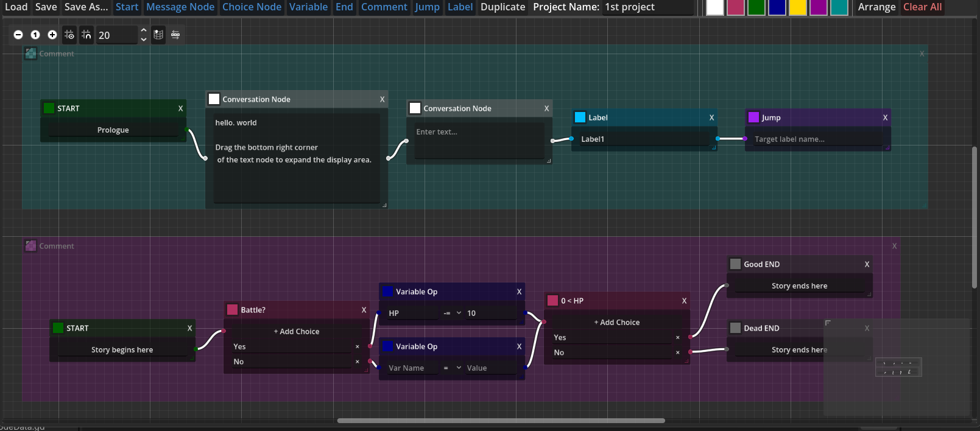Open the = operator dropdown for Var Name
980x431 pixels.
click(452, 368)
